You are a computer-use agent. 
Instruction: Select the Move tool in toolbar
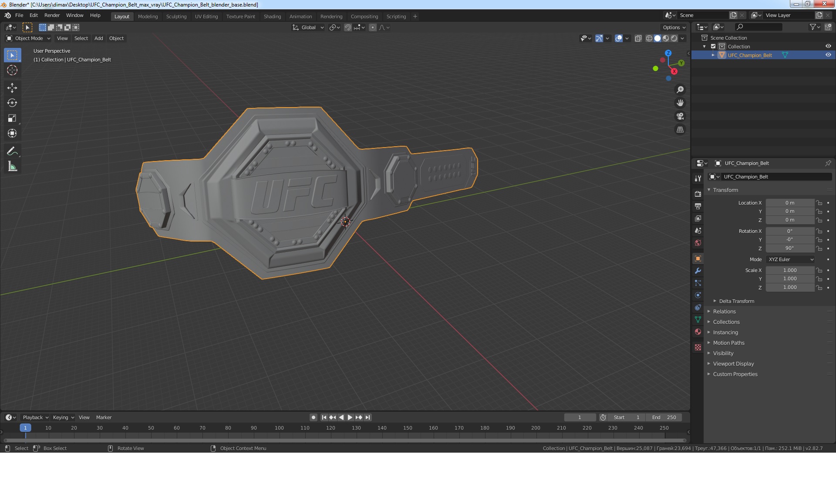[12, 87]
